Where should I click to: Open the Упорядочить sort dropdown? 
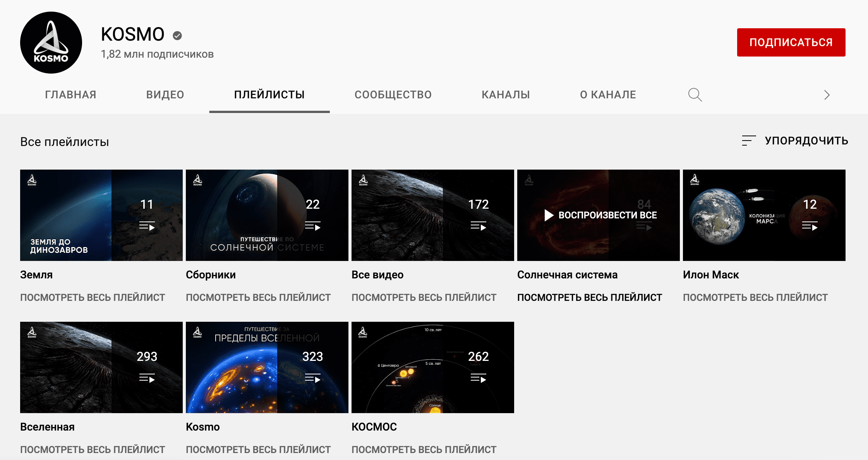point(795,141)
